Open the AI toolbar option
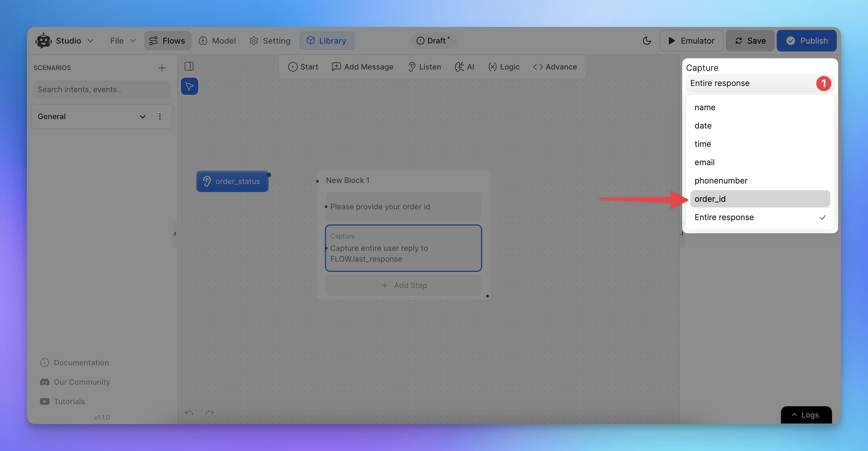868x451 pixels. [x=464, y=67]
